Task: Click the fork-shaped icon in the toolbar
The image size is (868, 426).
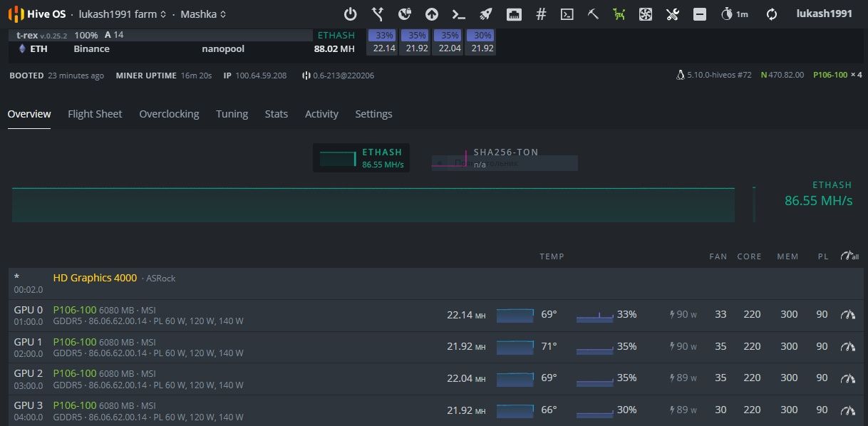Action: click(x=378, y=14)
